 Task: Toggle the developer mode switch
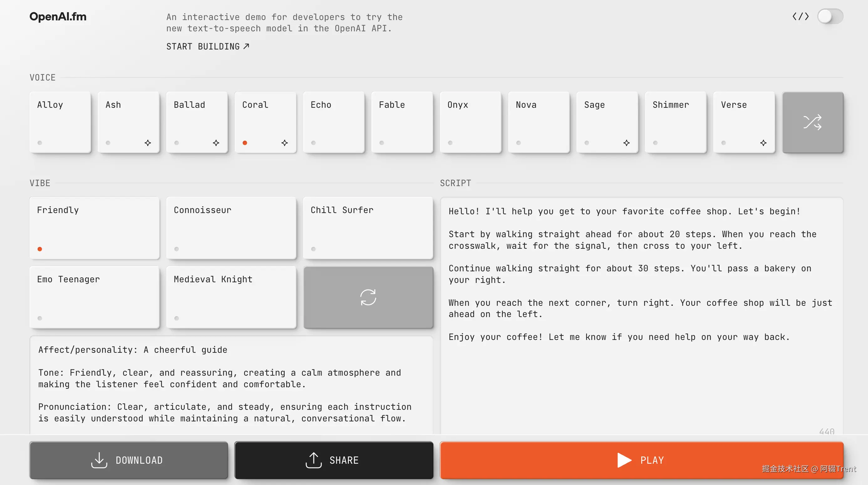point(830,17)
